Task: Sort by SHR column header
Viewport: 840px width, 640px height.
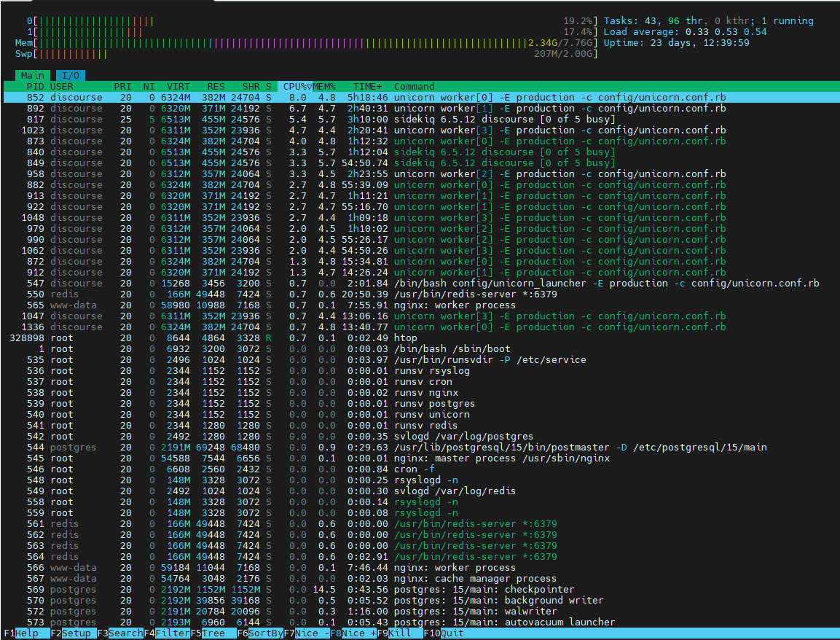Action: pyautogui.click(x=251, y=86)
